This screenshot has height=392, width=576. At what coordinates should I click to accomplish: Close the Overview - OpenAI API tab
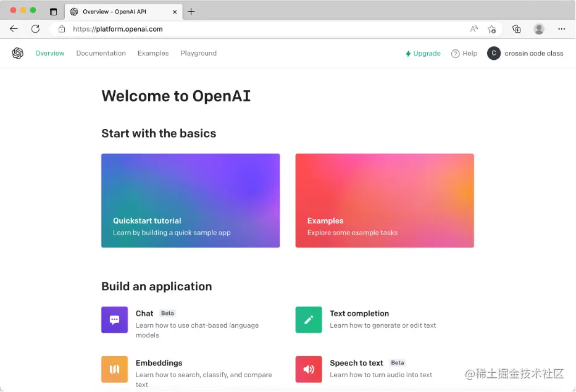(x=175, y=12)
